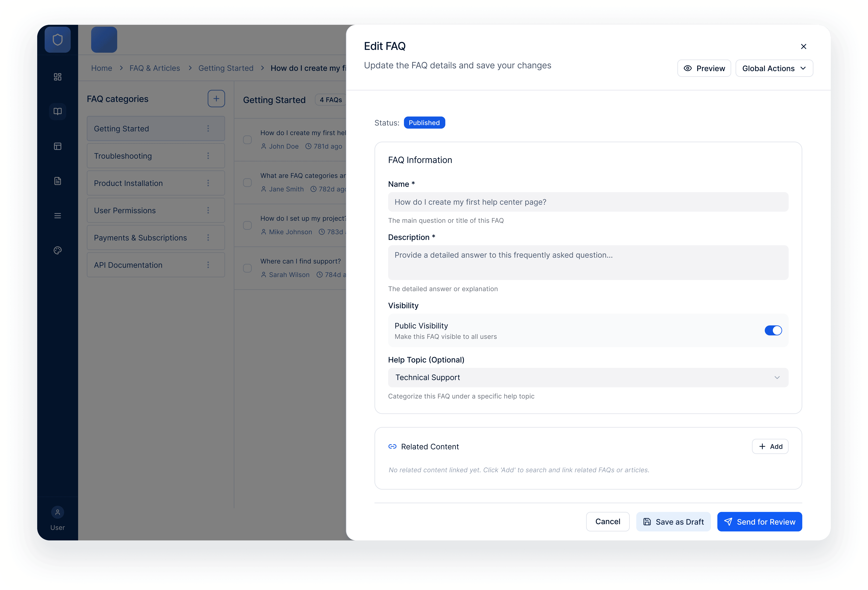Click the palette theme icon in sidebar
This screenshot has height=590, width=868.
pos(58,251)
